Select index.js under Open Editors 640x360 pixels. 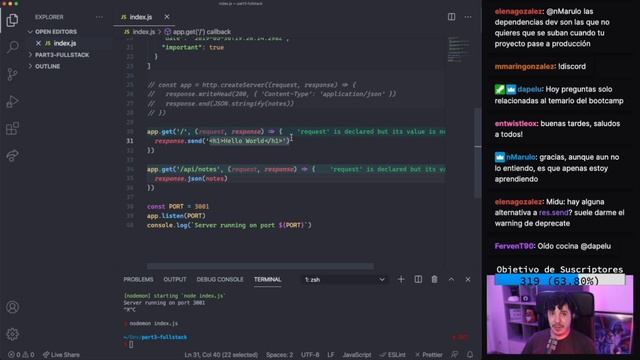pyautogui.click(x=64, y=43)
